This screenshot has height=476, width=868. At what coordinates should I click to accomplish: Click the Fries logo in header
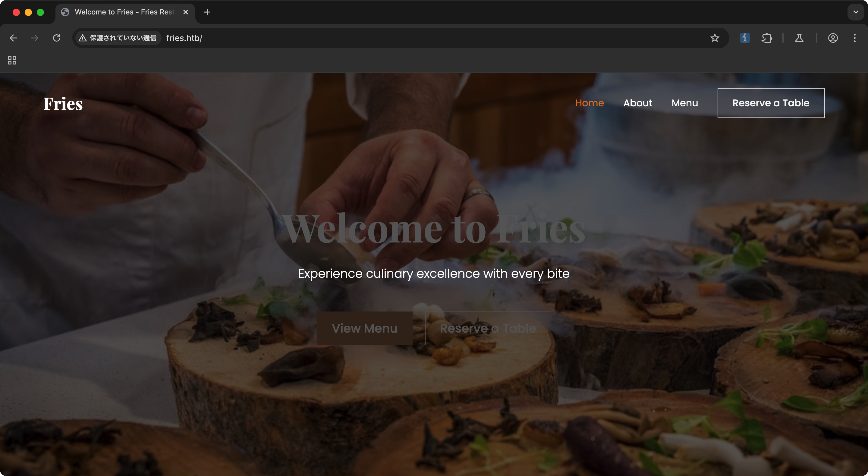click(x=63, y=103)
